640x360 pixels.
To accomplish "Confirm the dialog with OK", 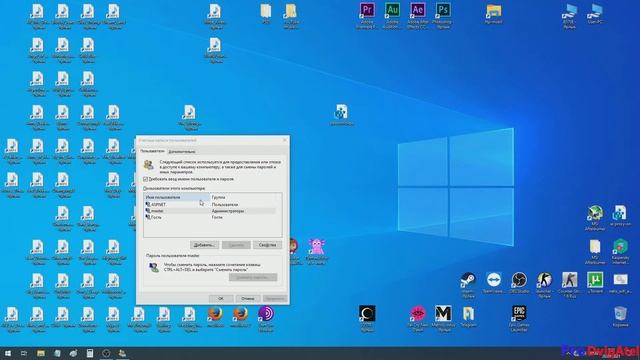I will (221, 298).
